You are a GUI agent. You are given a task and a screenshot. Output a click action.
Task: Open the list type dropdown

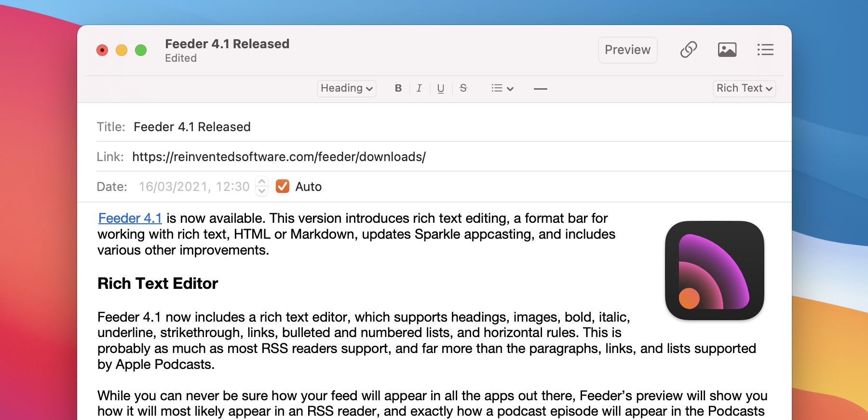pyautogui.click(x=502, y=88)
